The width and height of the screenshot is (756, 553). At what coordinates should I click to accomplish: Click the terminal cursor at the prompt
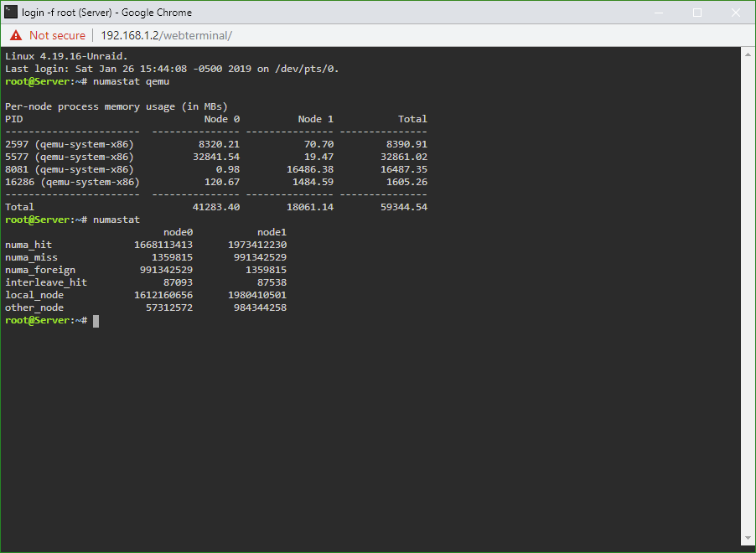pos(96,321)
